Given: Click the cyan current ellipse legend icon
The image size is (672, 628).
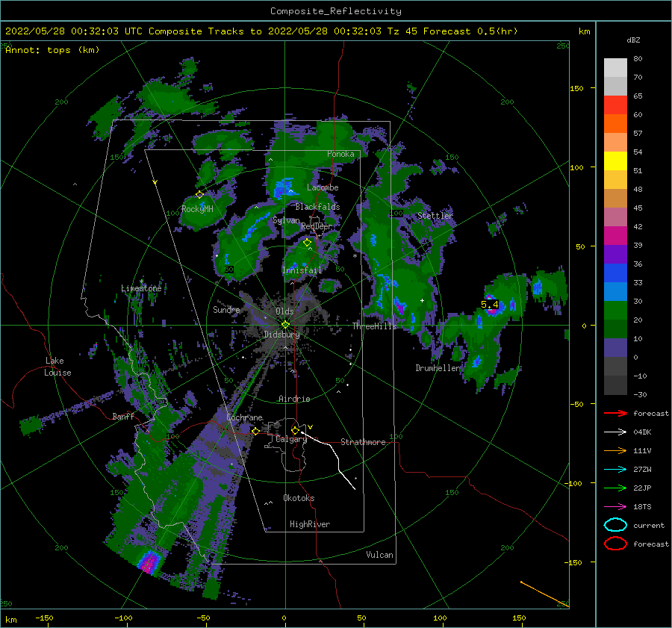Looking at the screenshot, I should coord(615,525).
